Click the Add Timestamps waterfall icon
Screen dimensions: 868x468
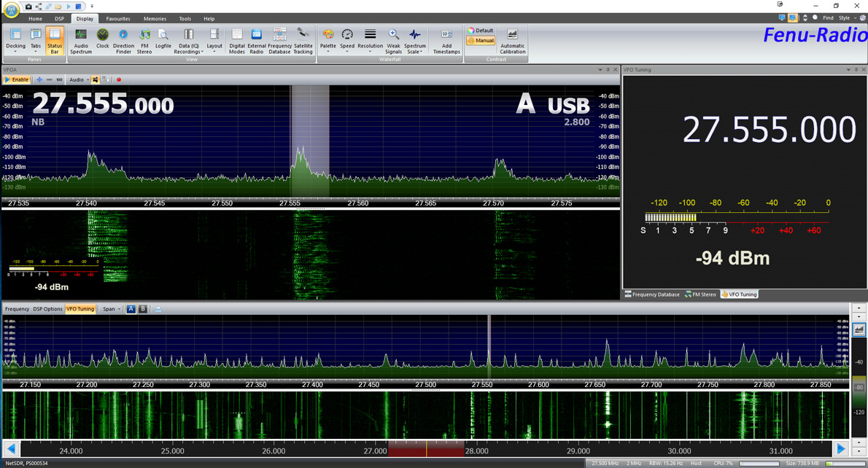[x=446, y=40]
